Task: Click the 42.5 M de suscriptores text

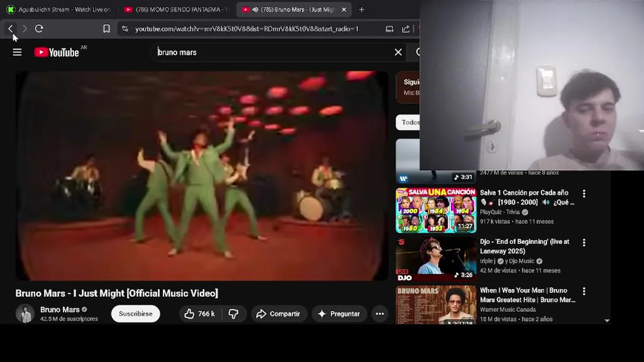Action: [x=69, y=319]
